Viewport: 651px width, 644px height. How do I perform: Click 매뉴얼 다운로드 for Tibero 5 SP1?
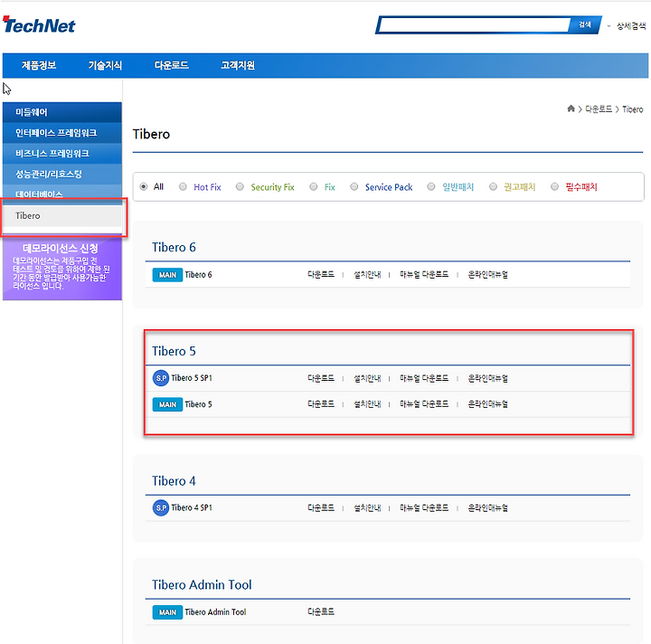[424, 378]
